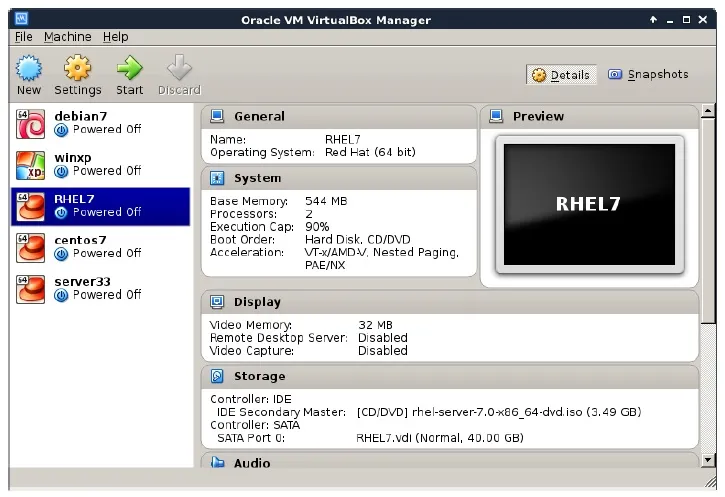Select the RHEL7 virtual machine
This screenshot has height=497, width=725.
coord(100,207)
